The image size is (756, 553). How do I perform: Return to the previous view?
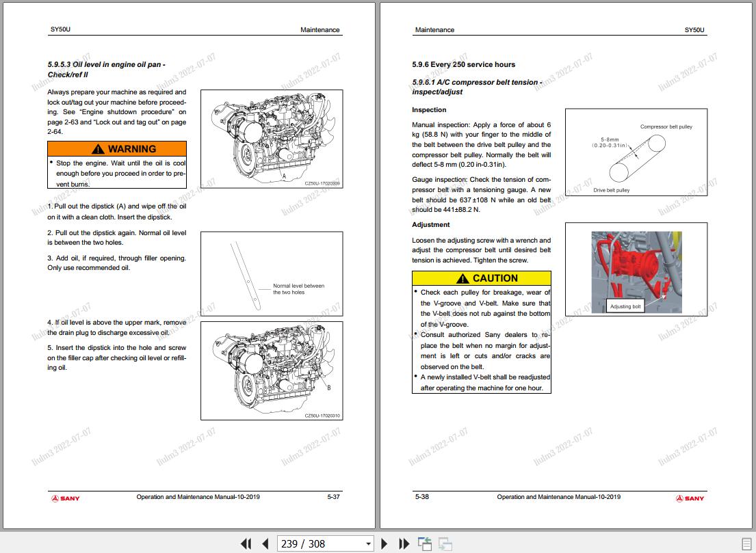point(425,544)
